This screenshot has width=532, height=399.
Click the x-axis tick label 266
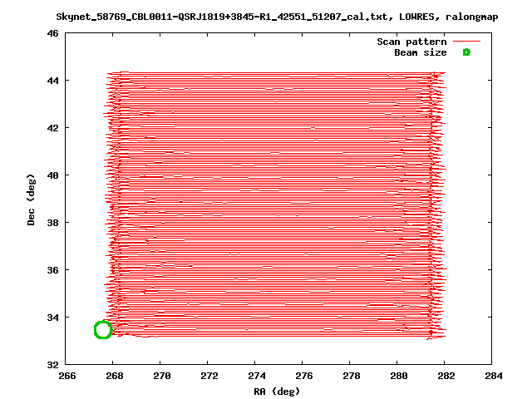[67, 376]
